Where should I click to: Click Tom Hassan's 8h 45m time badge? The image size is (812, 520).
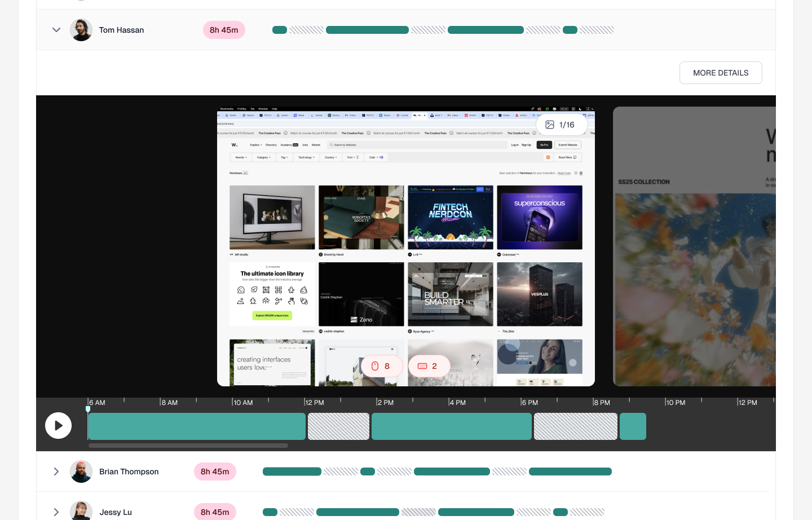(x=224, y=30)
